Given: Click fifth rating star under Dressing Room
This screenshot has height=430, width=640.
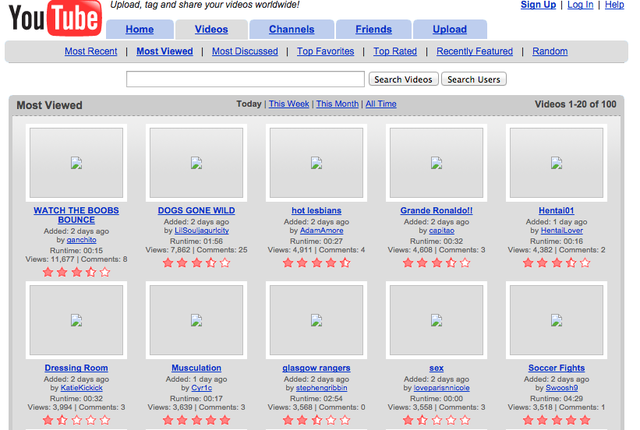Looking at the screenshot, I should (x=105, y=420).
